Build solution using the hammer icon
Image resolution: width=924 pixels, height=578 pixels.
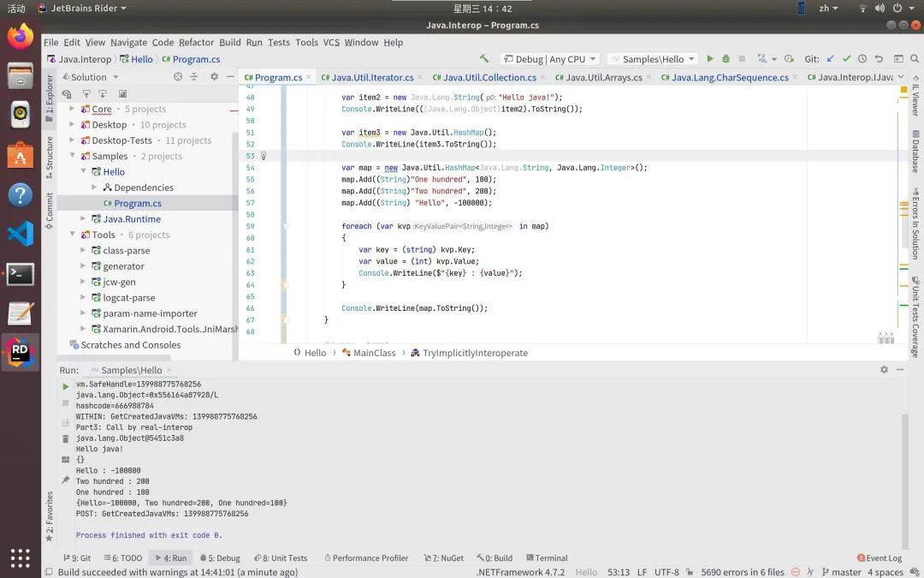(x=484, y=58)
